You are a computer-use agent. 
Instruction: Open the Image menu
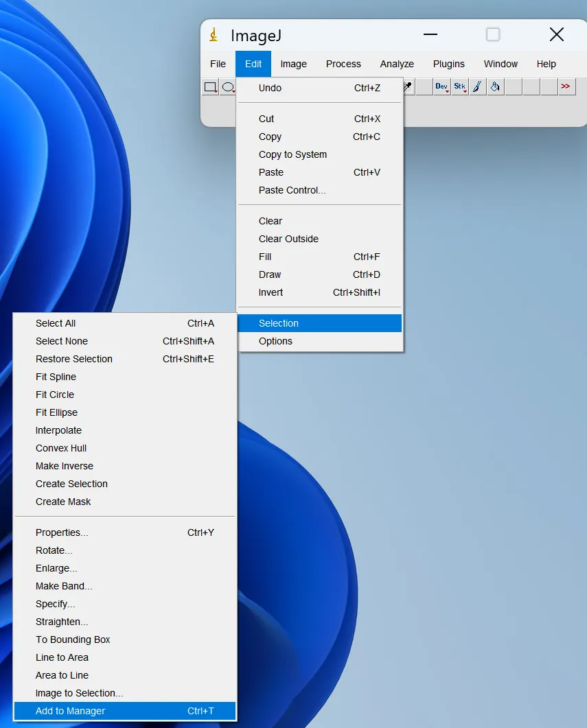click(x=294, y=64)
